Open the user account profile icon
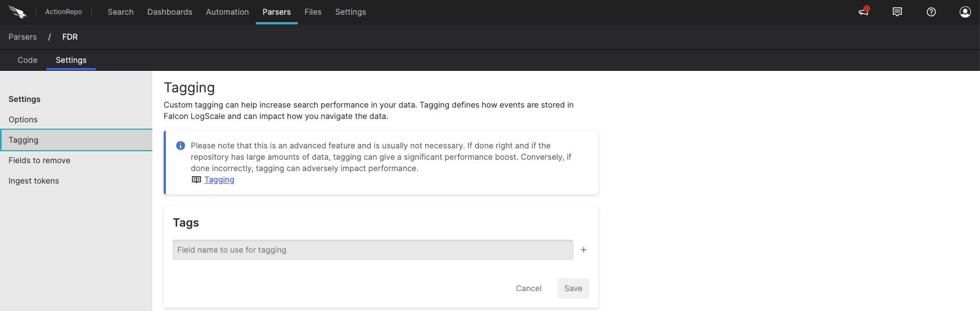The height and width of the screenshot is (311, 980). pos(965,12)
